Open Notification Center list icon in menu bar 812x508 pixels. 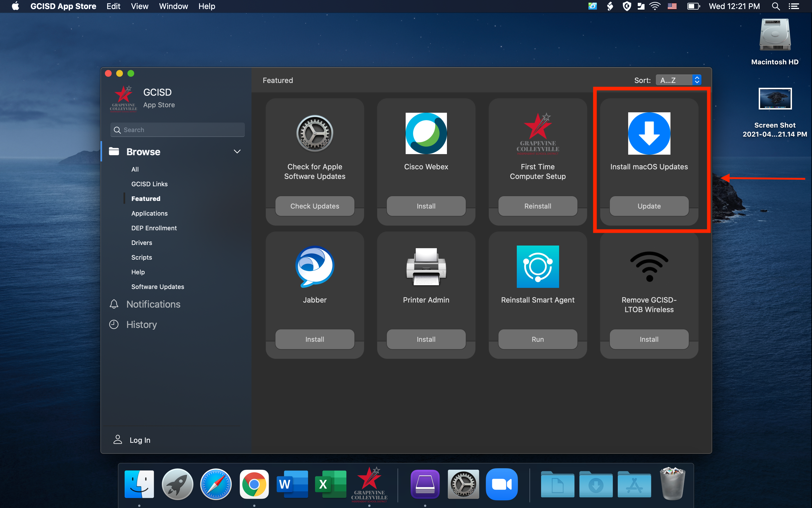point(794,6)
